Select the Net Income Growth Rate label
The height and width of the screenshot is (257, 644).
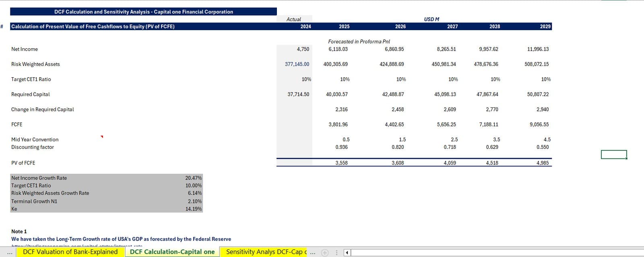(x=39, y=178)
